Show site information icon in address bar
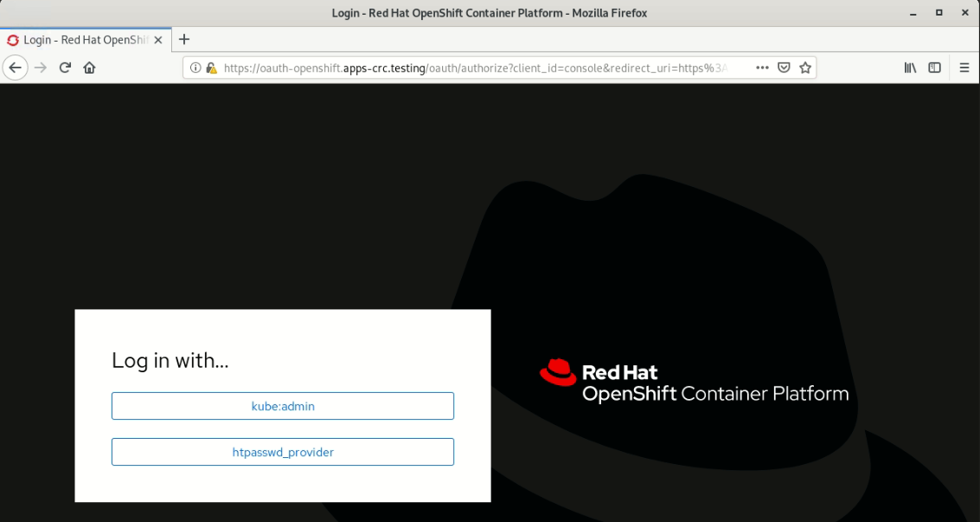The image size is (980, 522). 195,68
